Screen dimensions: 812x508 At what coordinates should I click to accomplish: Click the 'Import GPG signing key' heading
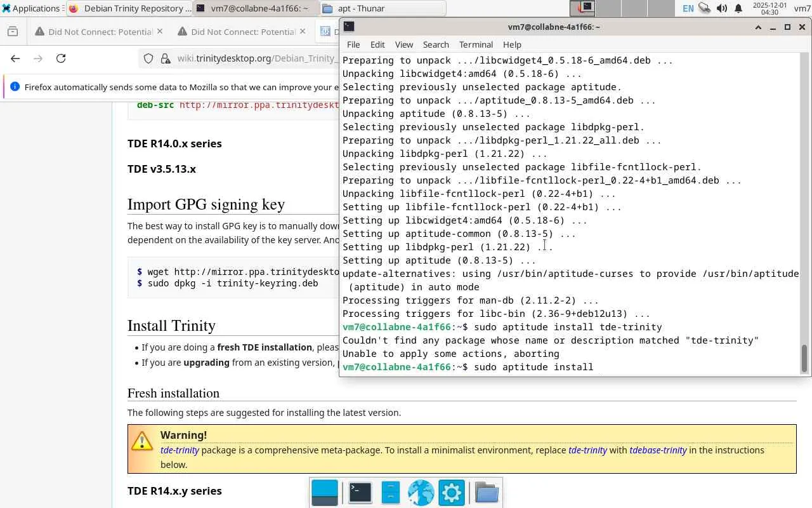click(x=206, y=204)
